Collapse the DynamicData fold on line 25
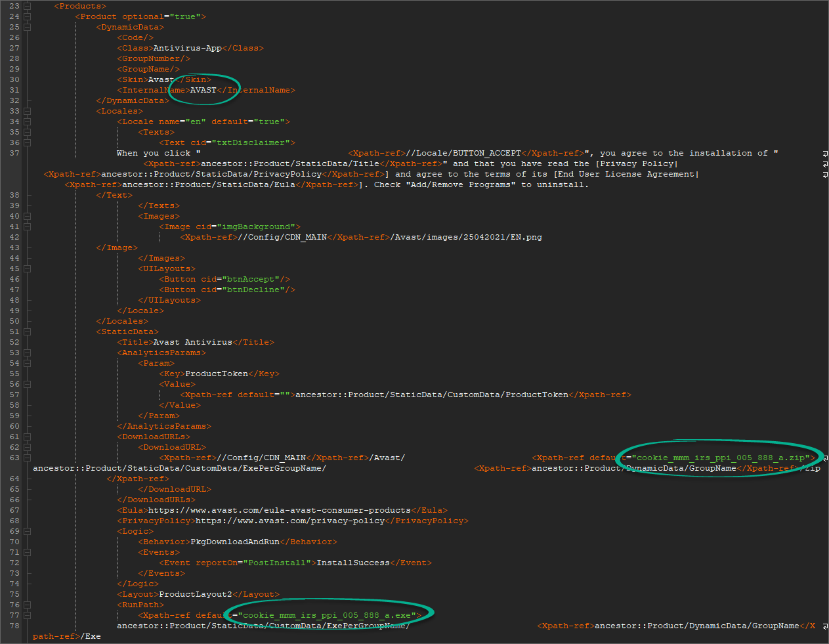The height and width of the screenshot is (644, 829). click(28, 27)
